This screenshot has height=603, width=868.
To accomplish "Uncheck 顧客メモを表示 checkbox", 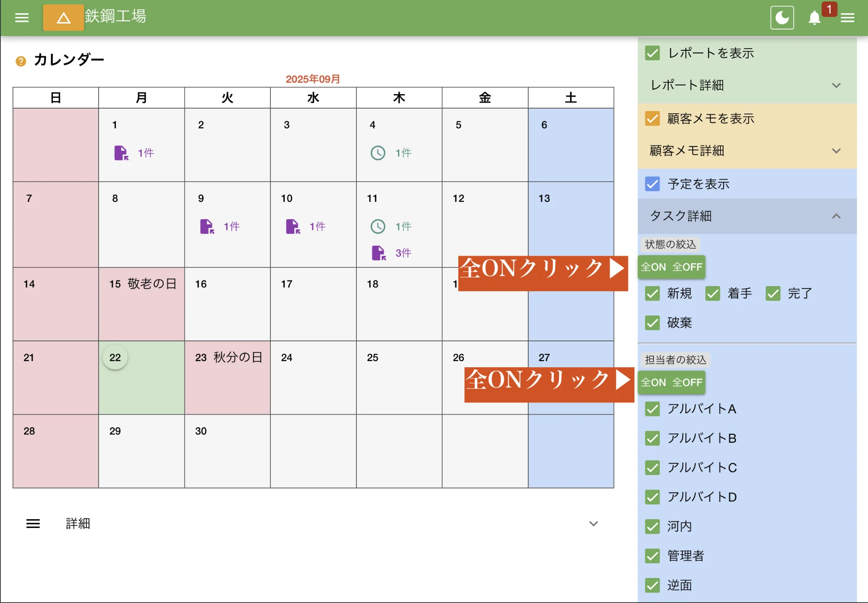I will click(x=652, y=119).
